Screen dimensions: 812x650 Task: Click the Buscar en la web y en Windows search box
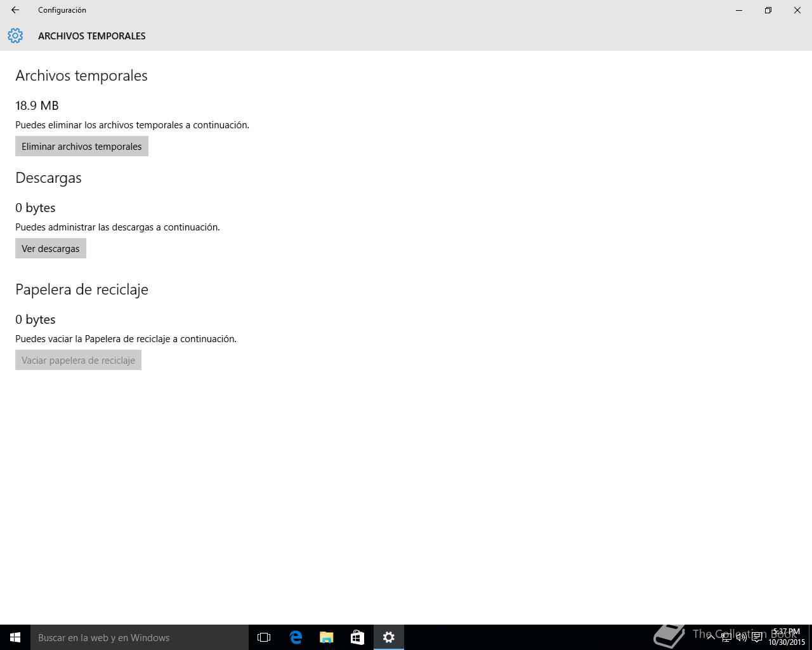click(x=140, y=637)
